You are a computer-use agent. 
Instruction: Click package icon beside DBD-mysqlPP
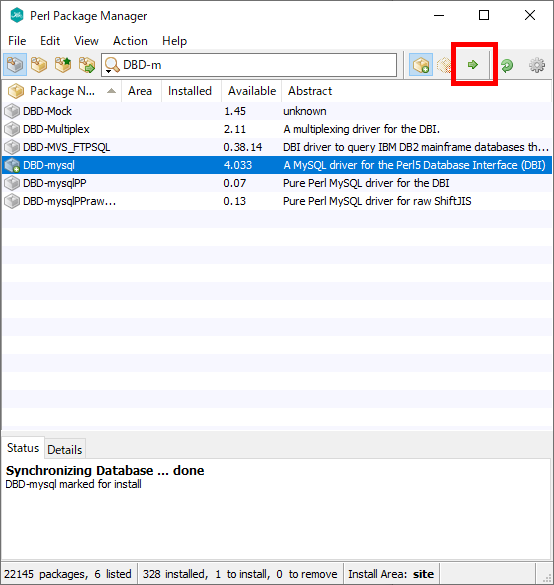[x=12, y=183]
